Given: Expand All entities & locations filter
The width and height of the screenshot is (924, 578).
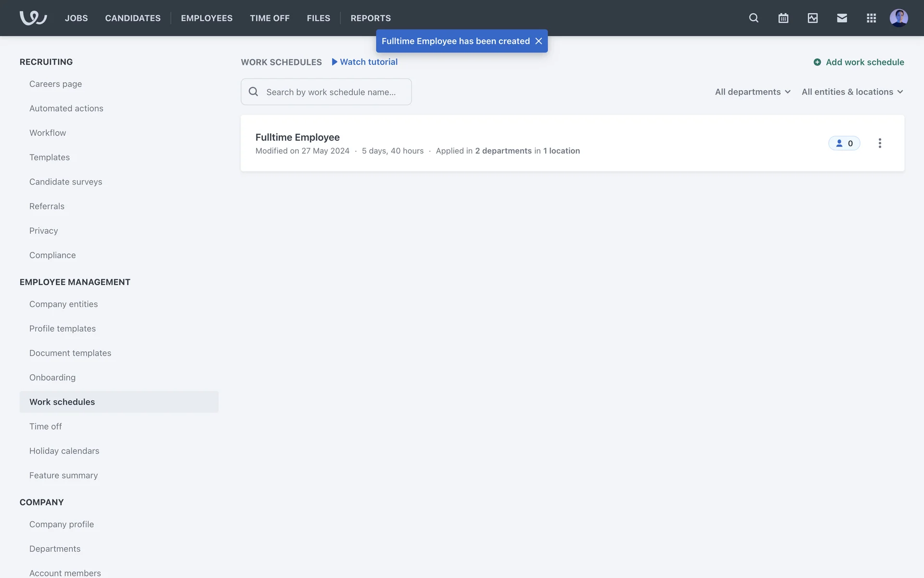Looking at the screenshot, I should [852, 92].
